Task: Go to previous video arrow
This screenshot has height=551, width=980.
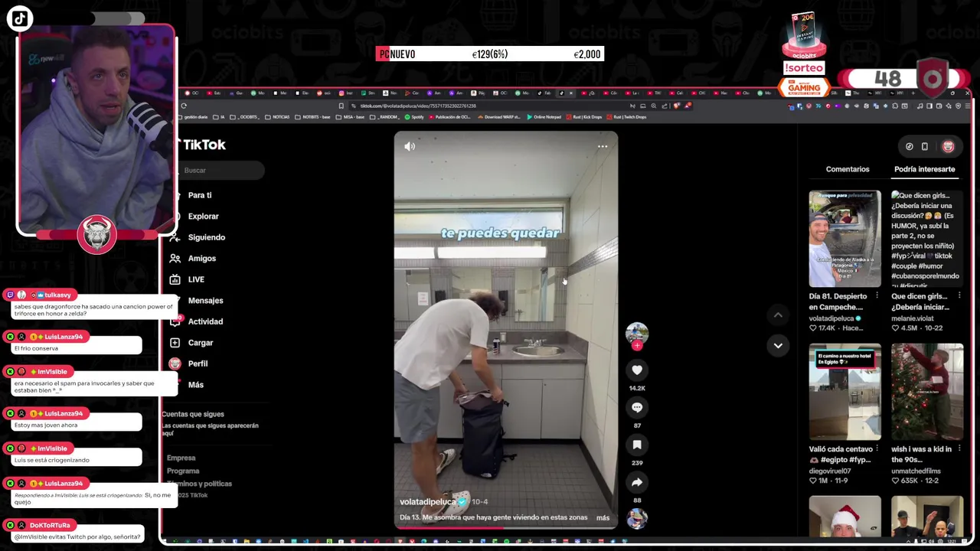Action: click(778, 315)
